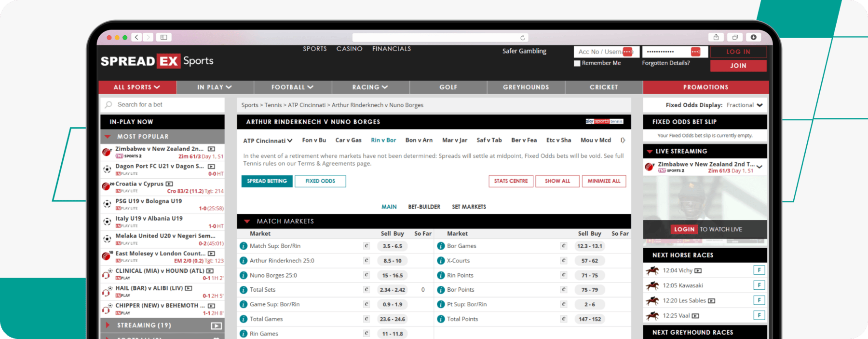The height and width of the screenshot is (339, 868).
Task: Click the password input field
Action: 675,52
